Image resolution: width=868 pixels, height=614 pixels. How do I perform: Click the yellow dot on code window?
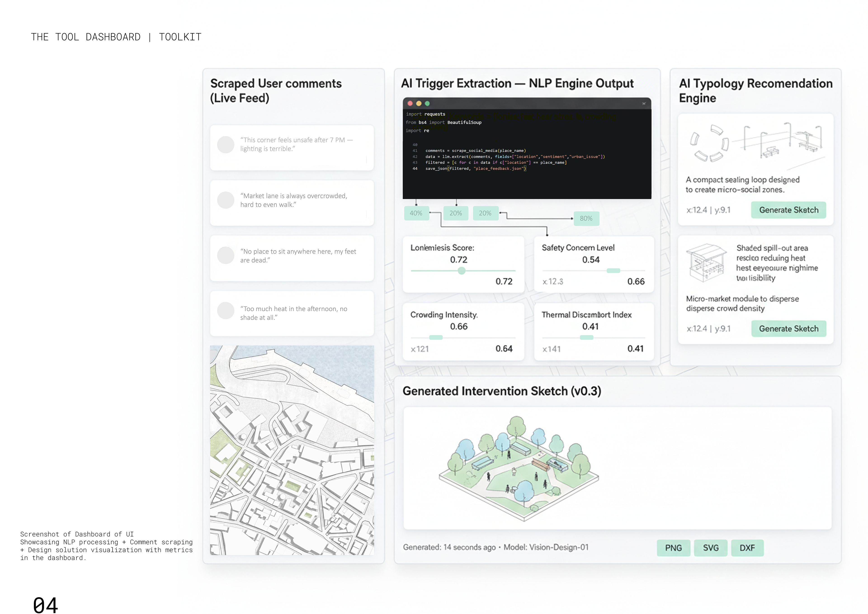click(x=418, y=104)
